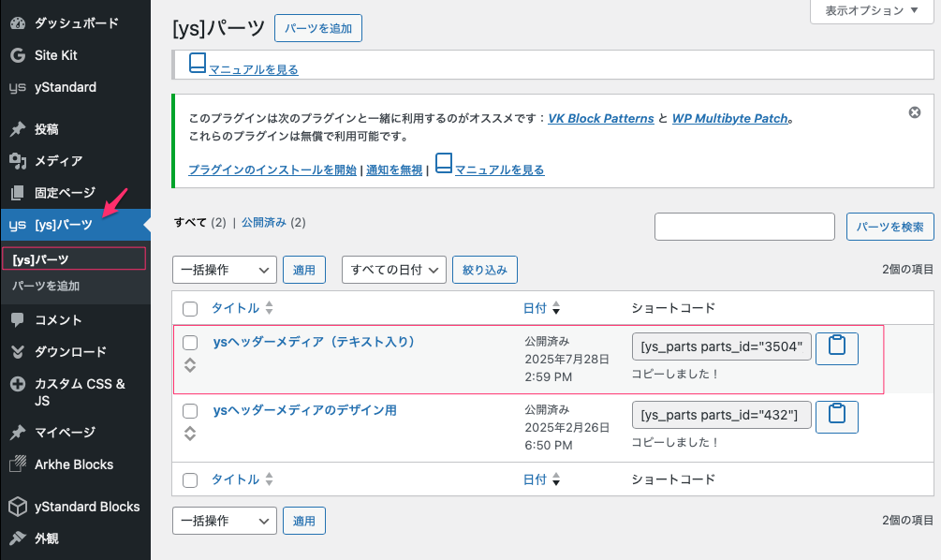Copy shortcode for parts_id 432 clipboard icon
Viewport: 941px width, 560px height.
pyautogui.click(x=837, y=416)
